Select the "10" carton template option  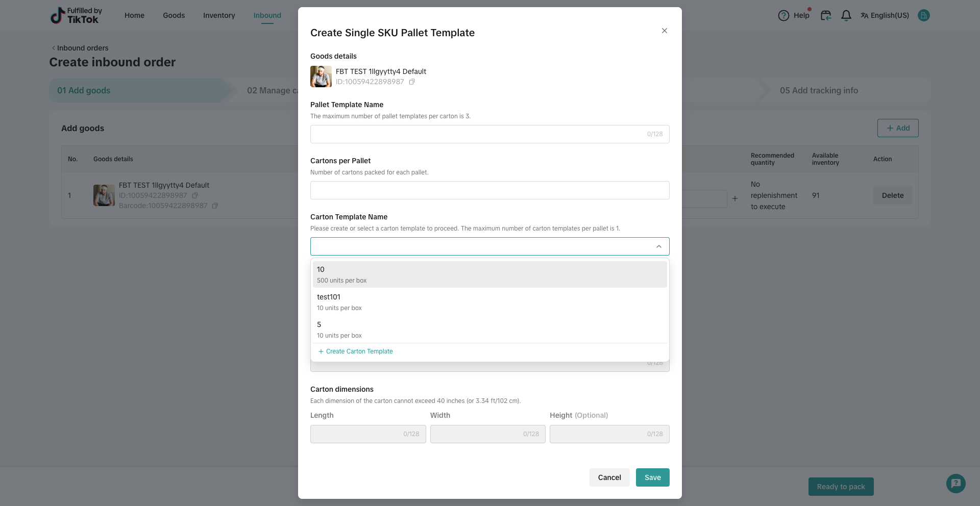point(489,274)
